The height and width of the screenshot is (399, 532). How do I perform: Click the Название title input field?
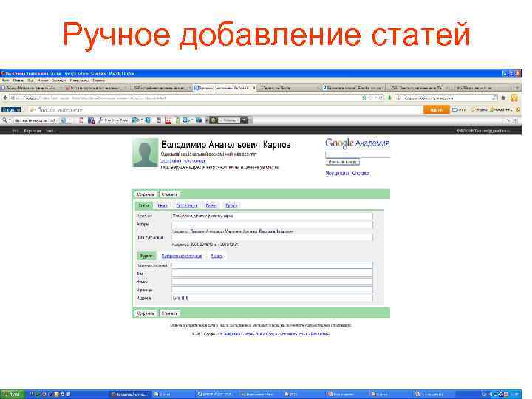pos(272,216)
